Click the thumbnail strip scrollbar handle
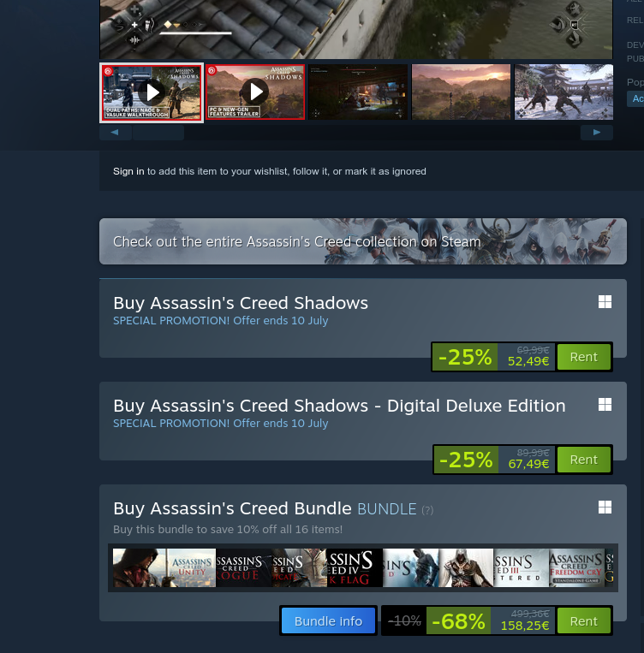Image resolution: width=644 pixels, height=653 pixels. coord(158,133)
